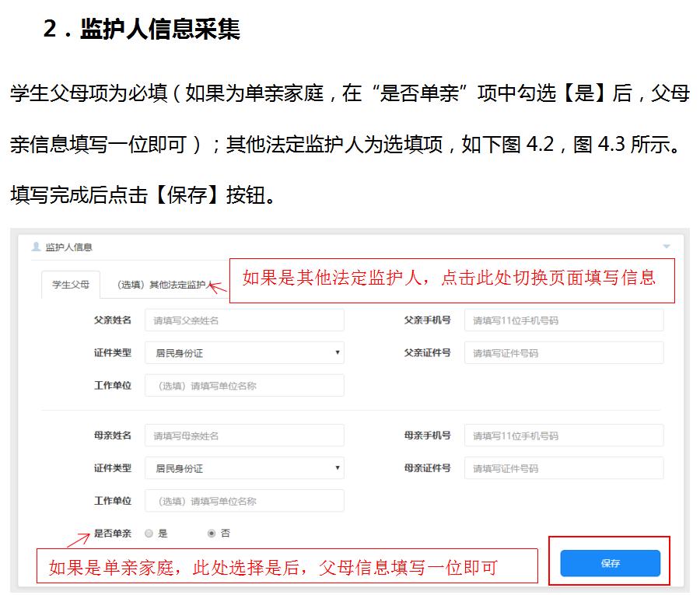Click the 母亲证件号 input field

(563, 467)
